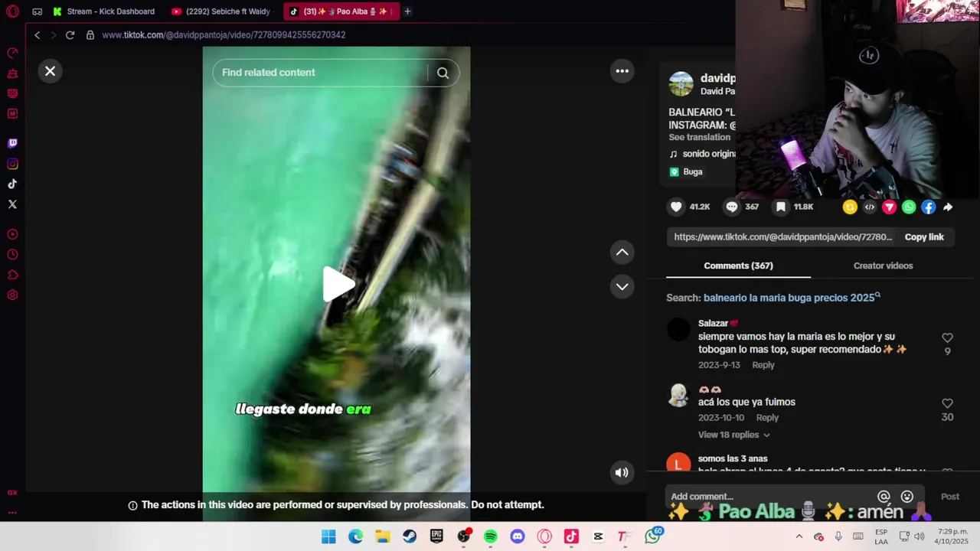Open a new browser tab with plus
The image size is (980, 551).
tap(407, 11)
